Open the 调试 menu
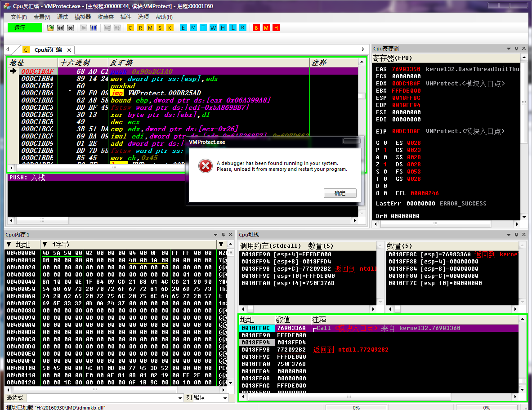This screenshot has width=532, height=410. tap(63, 17)
